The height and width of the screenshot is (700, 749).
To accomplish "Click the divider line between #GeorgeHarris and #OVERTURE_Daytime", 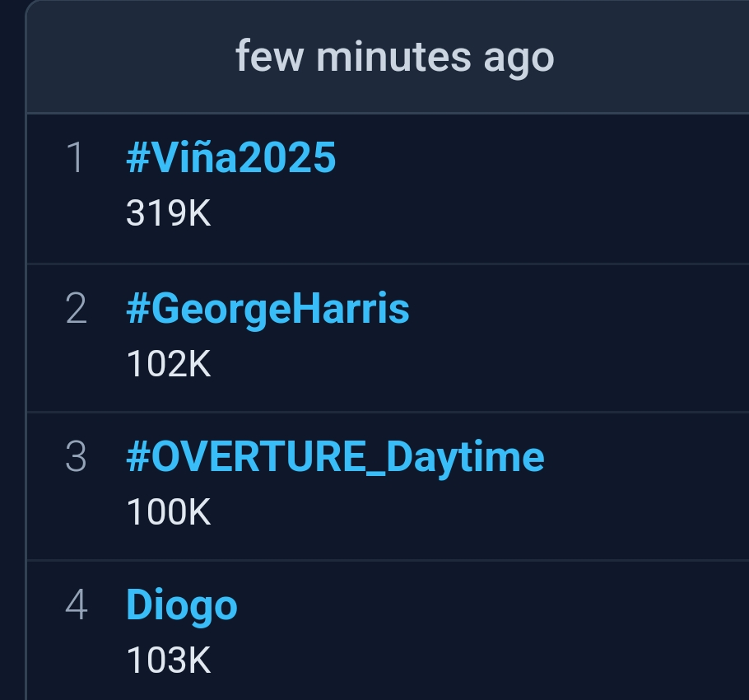I will (388, 412).
